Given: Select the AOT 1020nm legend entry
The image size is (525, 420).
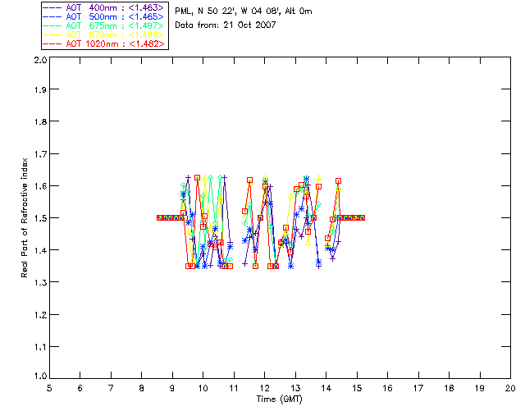Looking at the screenshot, I should pyautogui.click(x=104, y=43).
